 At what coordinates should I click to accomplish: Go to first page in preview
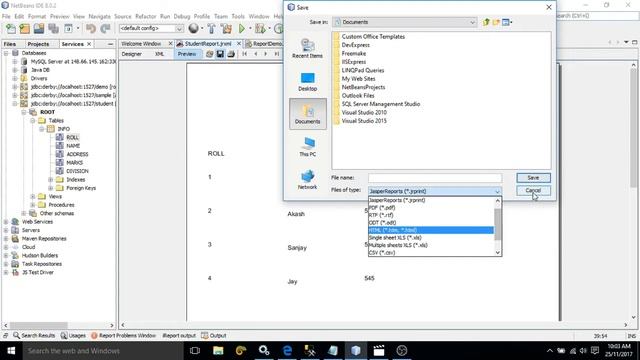pyautogui.click(x=244, y=54)
